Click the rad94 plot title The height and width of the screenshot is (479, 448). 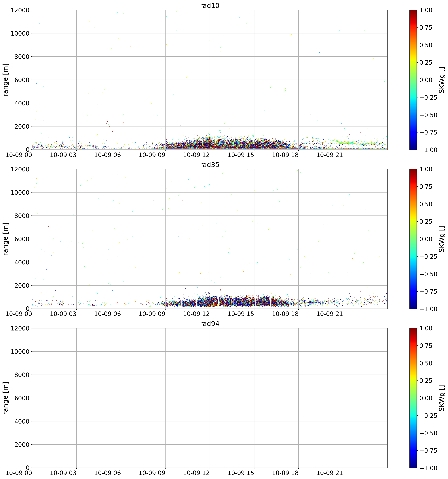pos(210,324)
